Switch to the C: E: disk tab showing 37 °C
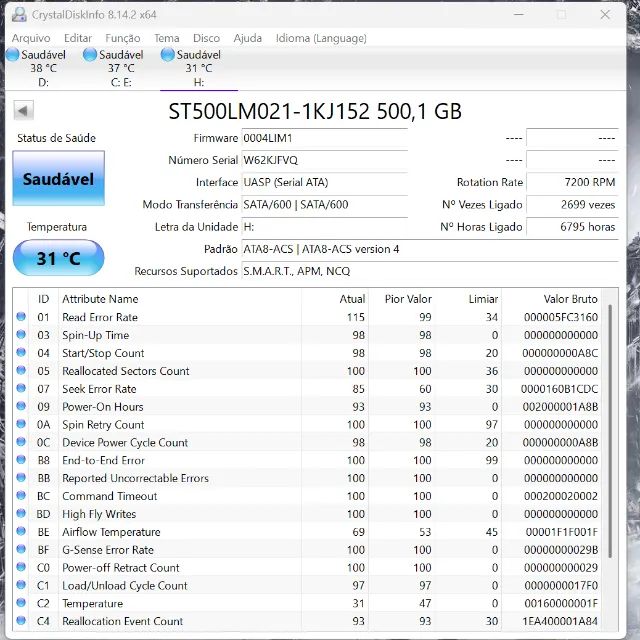This screenshot has width=640, height=640. tap(121, 68)
